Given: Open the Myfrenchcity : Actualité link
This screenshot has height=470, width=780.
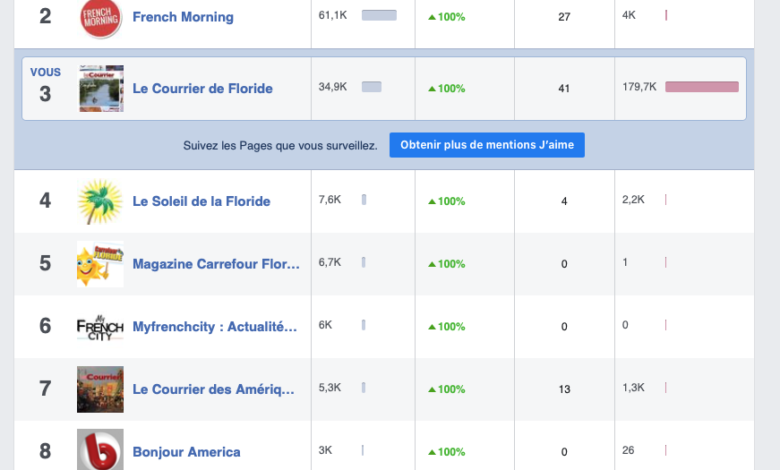Looking at the screenshot, I should pos(215,326).
